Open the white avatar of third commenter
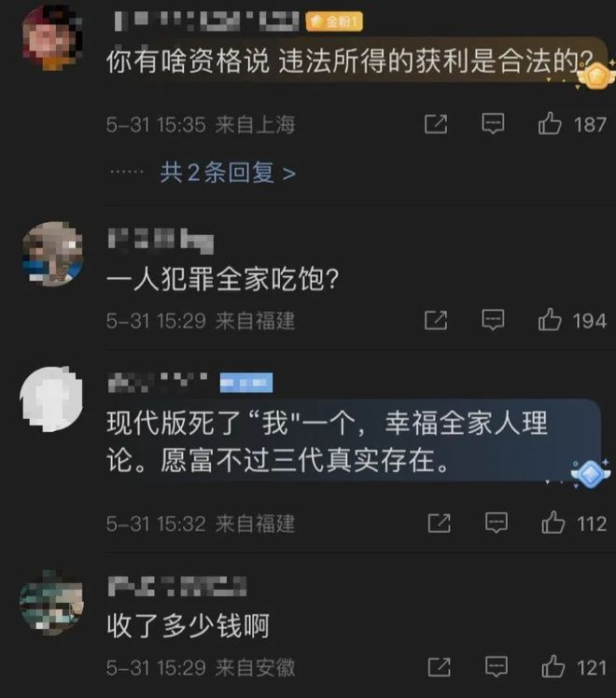The height and width of the screenshot is (698, 616). [51, 398]
